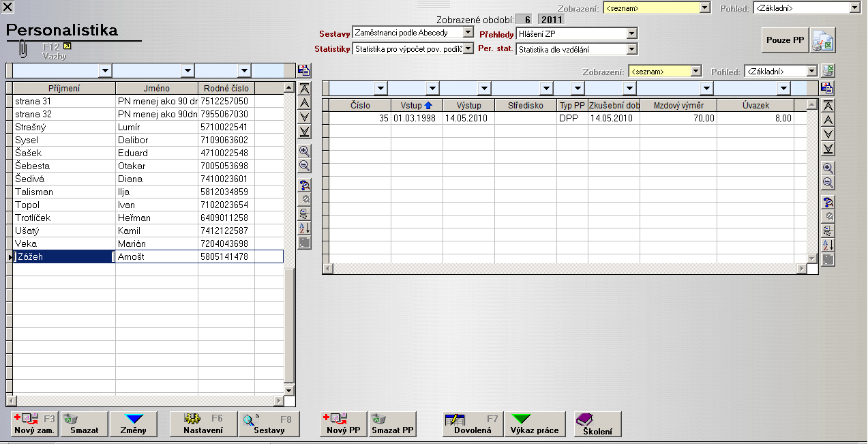Go to previous record in employee list

304,103
